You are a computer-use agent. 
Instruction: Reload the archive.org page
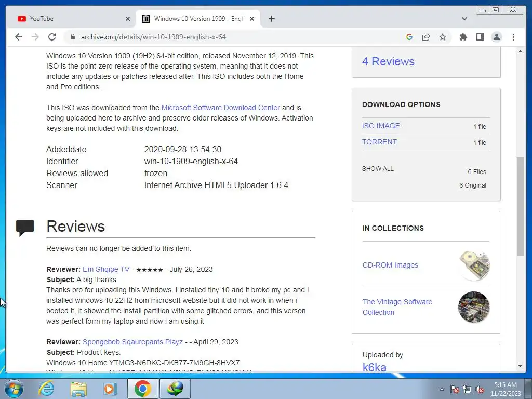coord(52,37)
